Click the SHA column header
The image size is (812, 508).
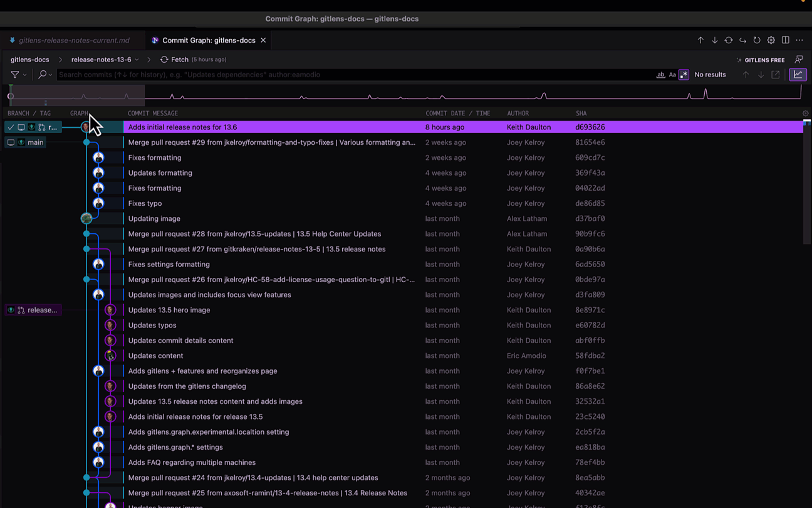[x=581, y=114]
